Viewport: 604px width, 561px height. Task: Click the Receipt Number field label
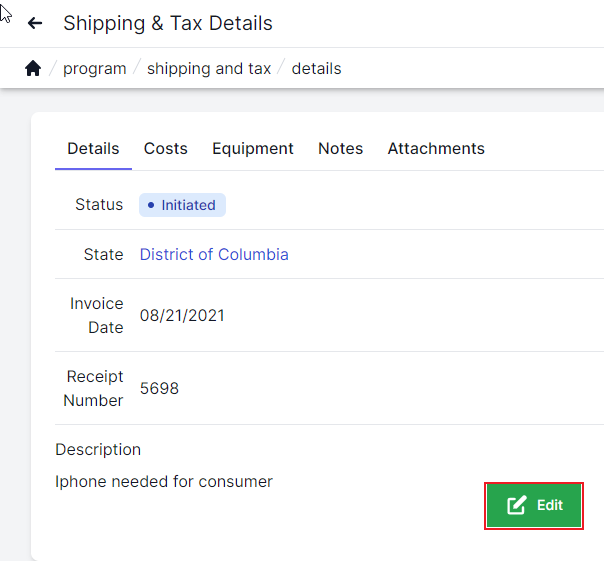coord(94,389)
